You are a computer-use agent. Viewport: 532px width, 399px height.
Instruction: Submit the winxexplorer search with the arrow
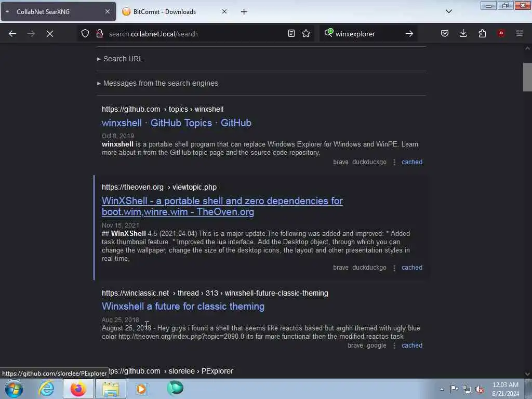[409, 34]
